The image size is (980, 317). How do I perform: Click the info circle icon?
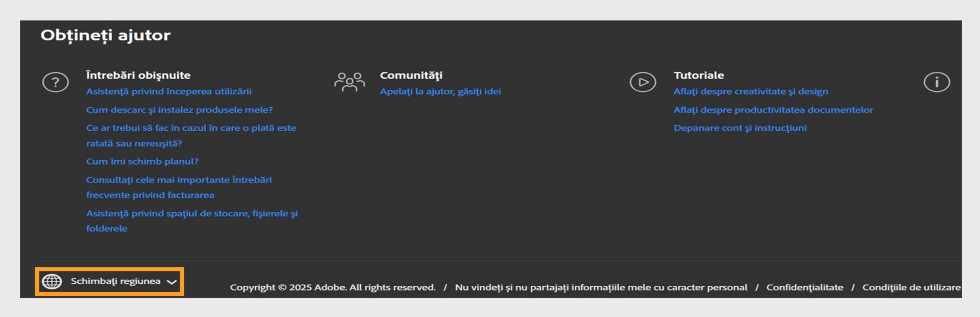click(937, 82)
